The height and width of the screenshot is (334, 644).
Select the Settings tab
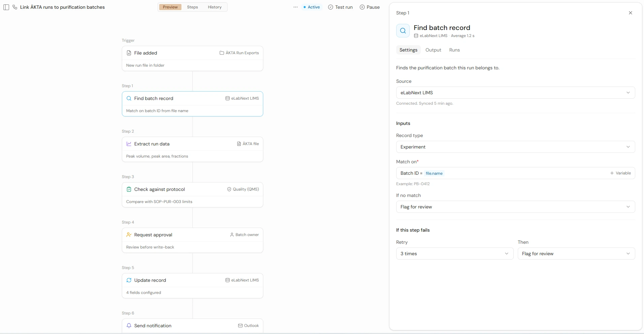pyautogui.click(x=408, y=50)
